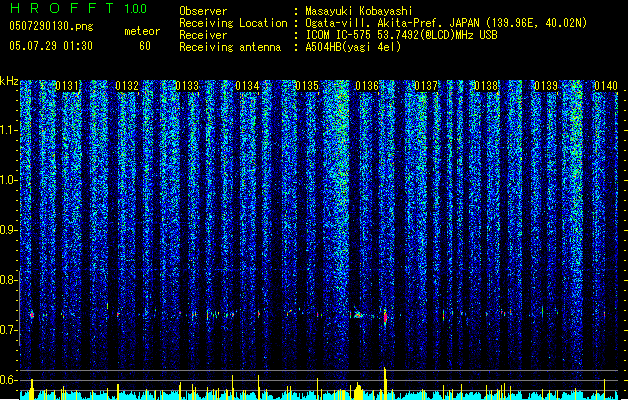Click the meteor count value 60
Image resolution: width=629 pixels, height=400 pixels.
(x=145, y=46)
